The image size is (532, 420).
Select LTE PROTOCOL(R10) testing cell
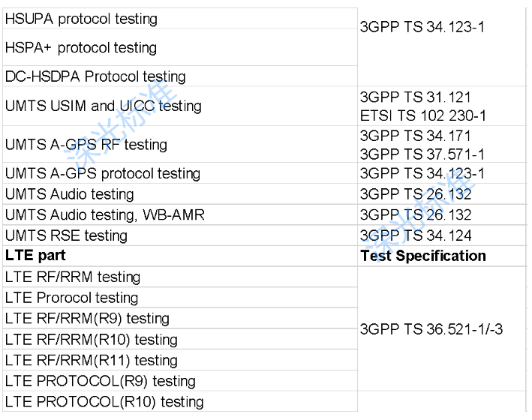104,402
